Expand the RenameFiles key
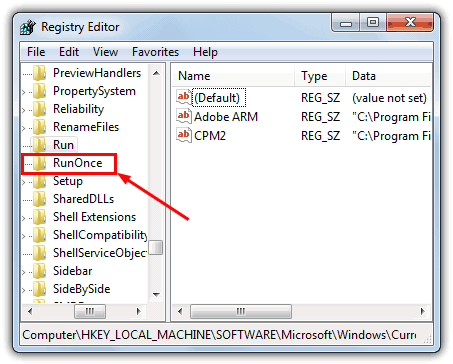The width and height of the screenshot is (453, 364). (x=24, y=128)
